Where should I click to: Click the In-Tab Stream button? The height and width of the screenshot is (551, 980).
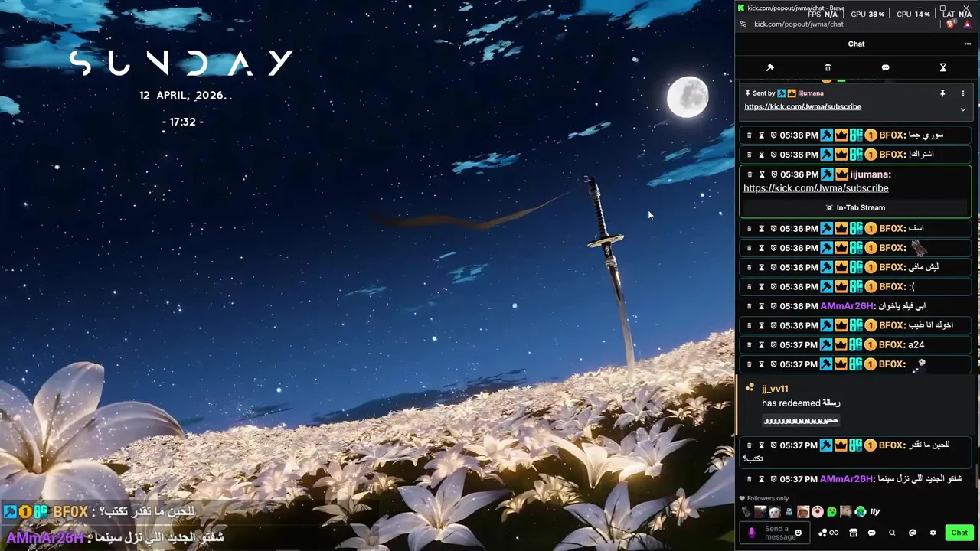(854, 207)
